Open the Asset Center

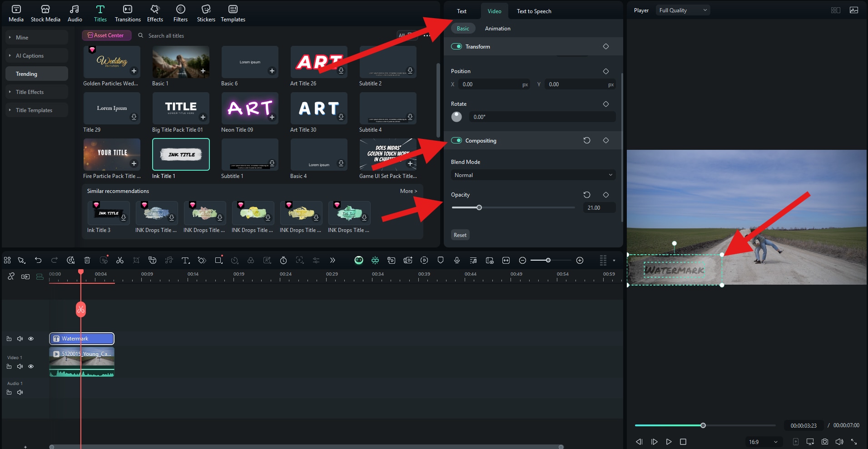(x=106, y=35)
